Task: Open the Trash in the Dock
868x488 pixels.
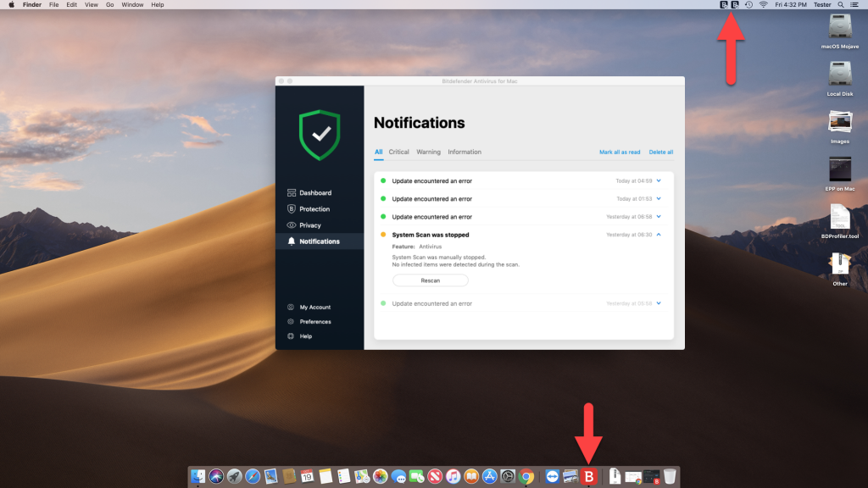Action: [670, 476]
